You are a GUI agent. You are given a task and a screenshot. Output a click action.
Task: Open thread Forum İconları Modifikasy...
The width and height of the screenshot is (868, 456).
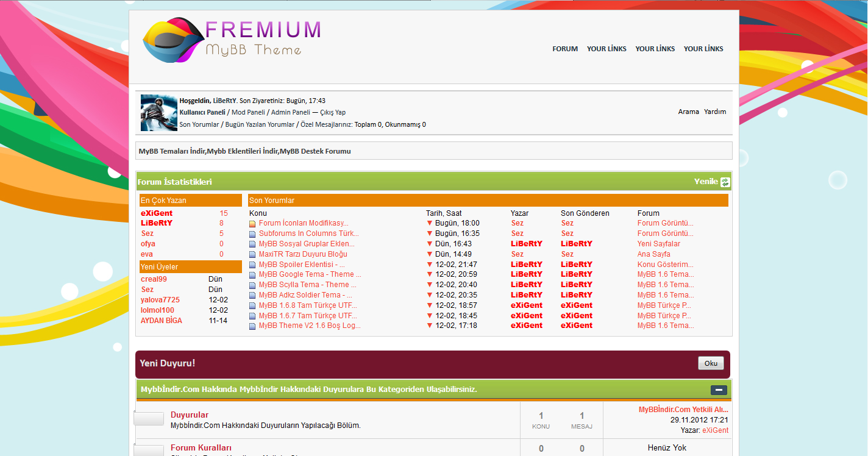click(x=304, y=223)
